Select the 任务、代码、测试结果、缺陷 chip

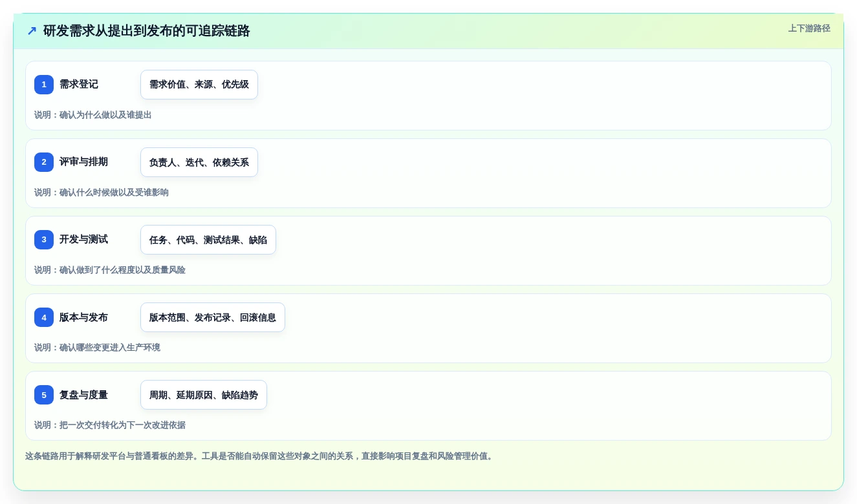pyautogui.click(x=208, y=240)
